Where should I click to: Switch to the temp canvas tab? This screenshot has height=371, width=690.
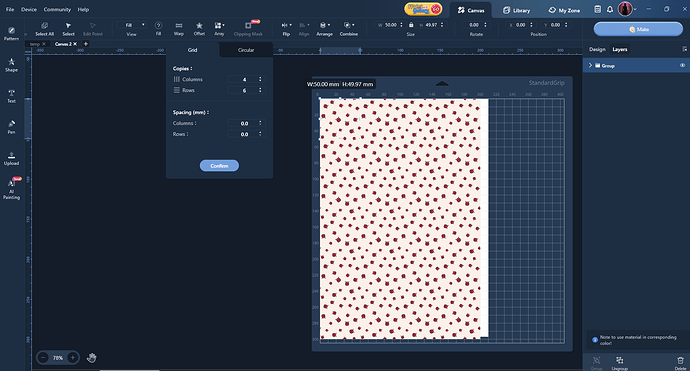point(35,44)
